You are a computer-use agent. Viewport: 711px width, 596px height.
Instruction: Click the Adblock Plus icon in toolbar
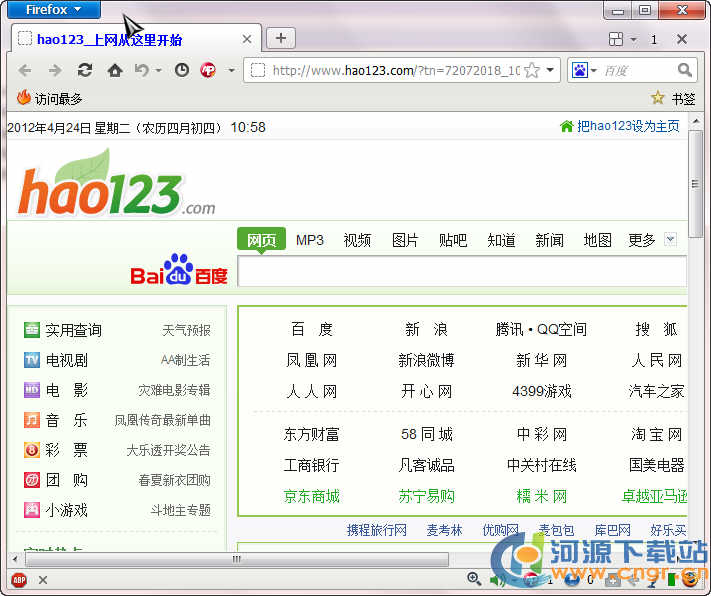[x=208, y=70]
